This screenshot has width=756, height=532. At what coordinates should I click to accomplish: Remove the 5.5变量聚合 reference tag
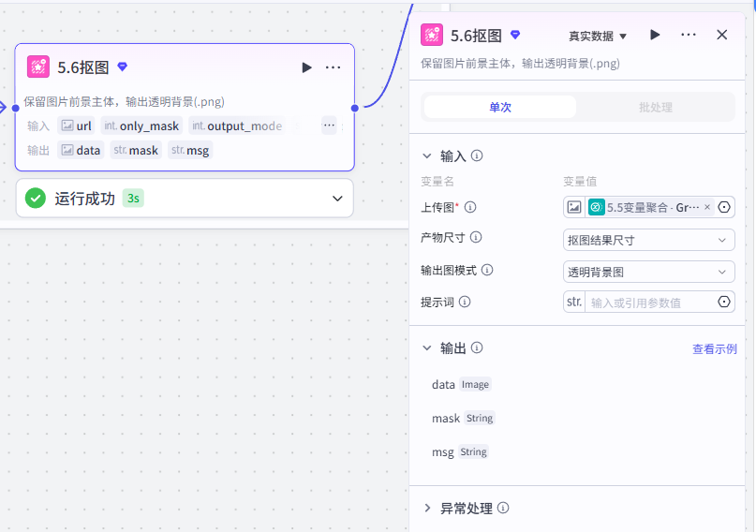pyautogui.click(x=707, y=207)
